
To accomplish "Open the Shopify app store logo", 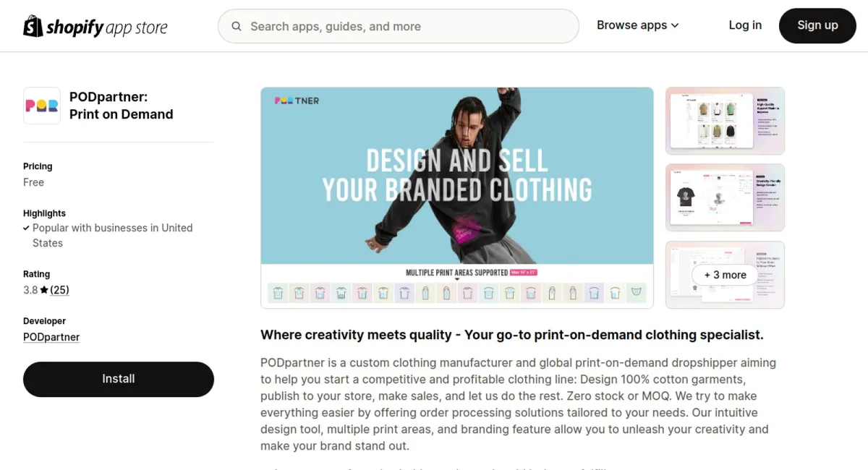I will click(95, 27).
